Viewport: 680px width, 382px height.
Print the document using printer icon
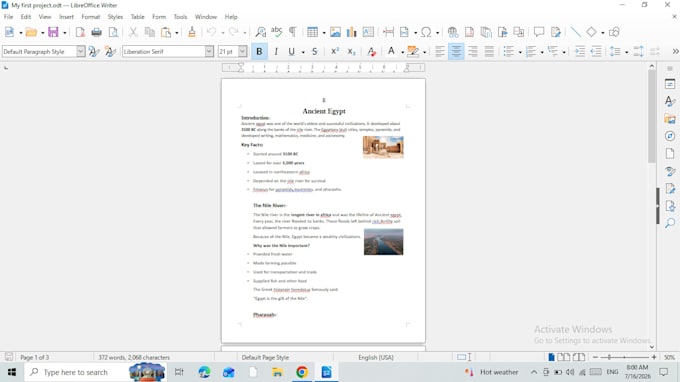(96, 32)
